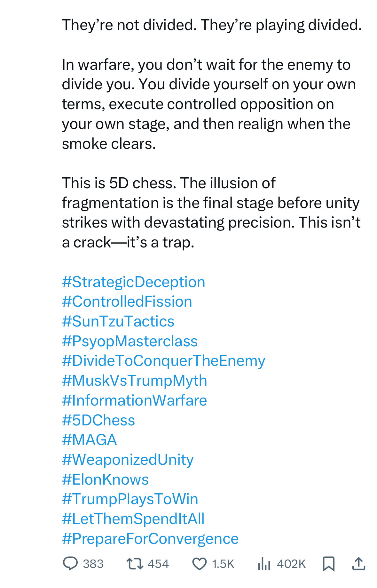The width and height of the screenshot is (377, 588).
Task: Open replies via the comment bubble icon
Action: click(x=70, y=564)
